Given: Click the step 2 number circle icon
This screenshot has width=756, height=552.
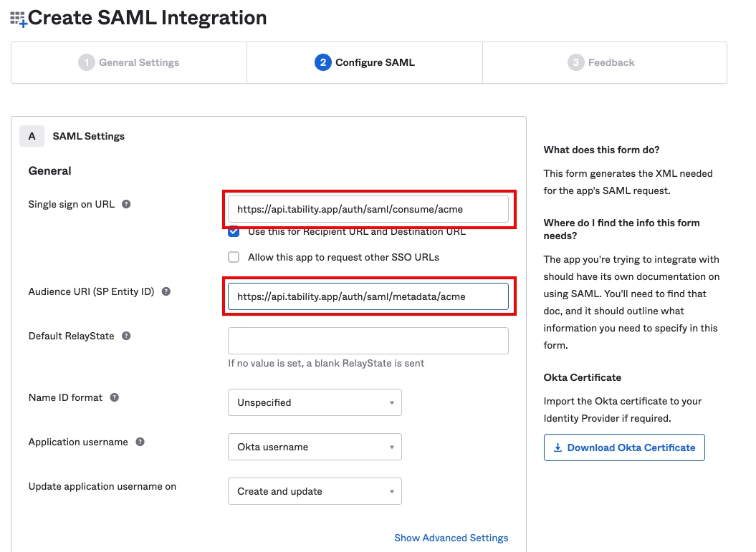Looking at the screenshot, I should tap(322, 62).
